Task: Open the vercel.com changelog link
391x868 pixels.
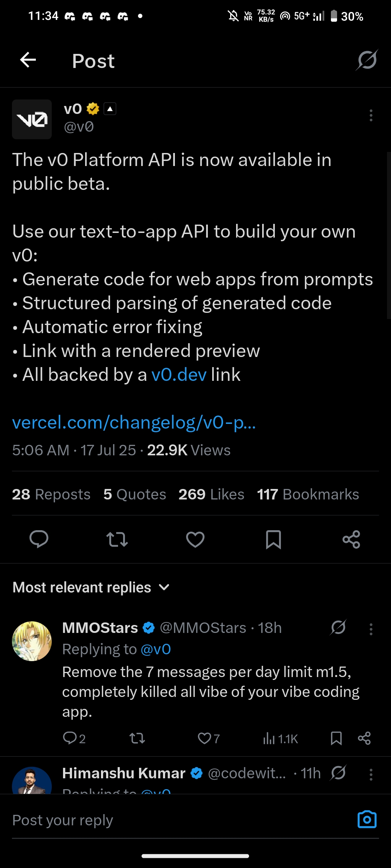Action: pyautogui.click(x=134, y=422)
